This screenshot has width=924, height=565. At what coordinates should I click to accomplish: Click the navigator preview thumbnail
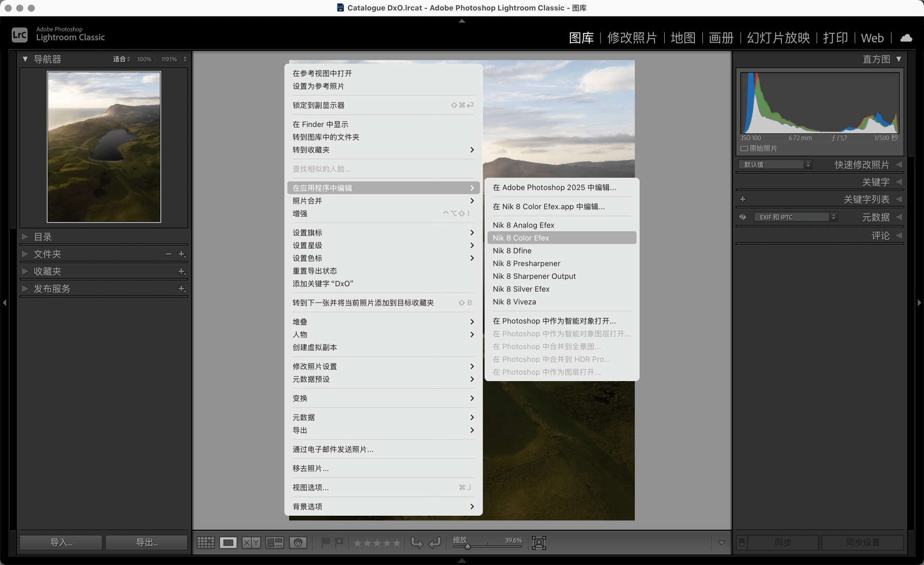click(104, 147)
